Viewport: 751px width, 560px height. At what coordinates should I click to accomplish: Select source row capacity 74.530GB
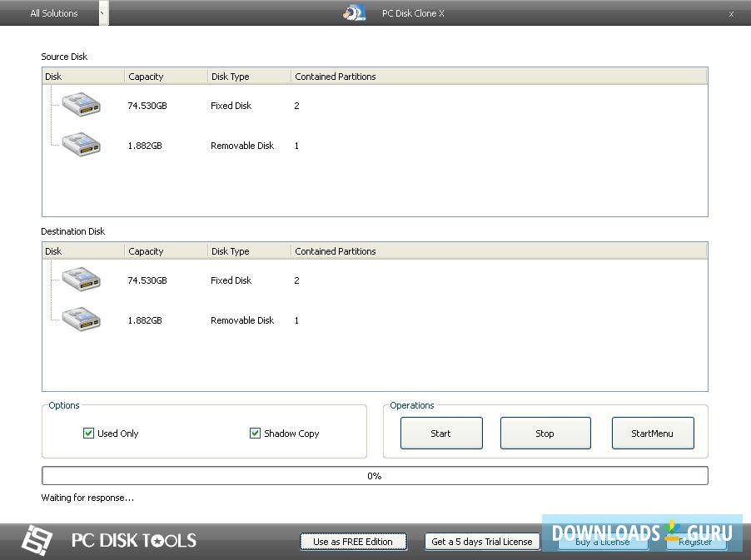tap(147, 106)
